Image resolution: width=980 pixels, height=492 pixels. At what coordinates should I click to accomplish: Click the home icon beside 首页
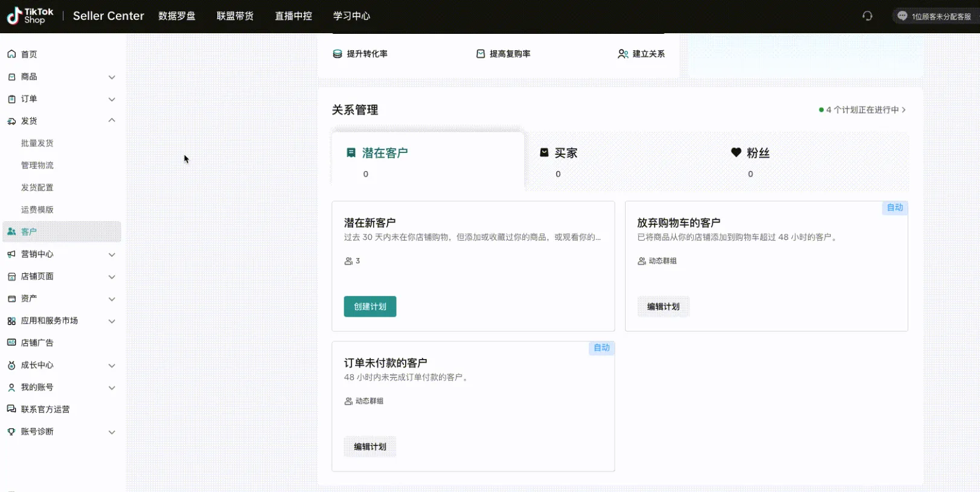point(11,54)
